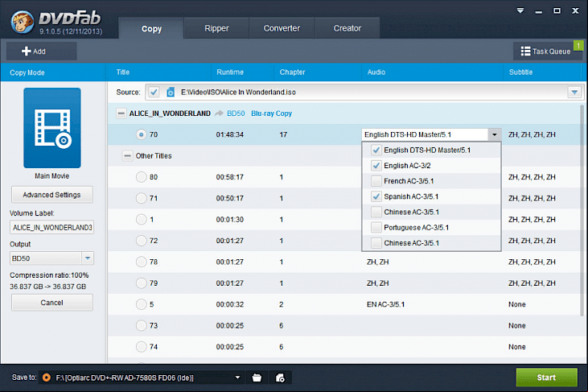Select title 1 radio button
The width and height of the screenshot is (588, 392).
pyautogui.click(x=141, y=220)
